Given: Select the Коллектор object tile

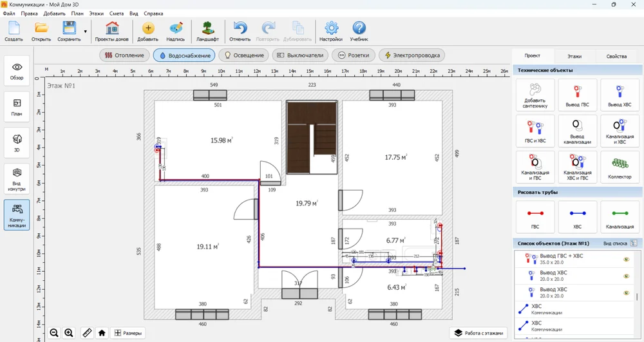Looking at the screenshot, I should pyautogui.click(x=620, y=167).
